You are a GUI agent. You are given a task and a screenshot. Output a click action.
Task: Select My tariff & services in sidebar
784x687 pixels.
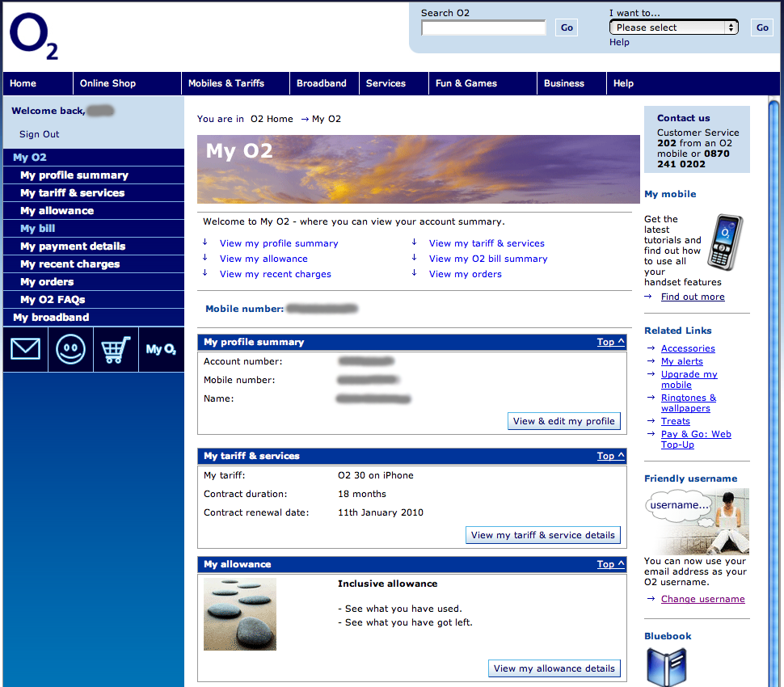[94, 193]
